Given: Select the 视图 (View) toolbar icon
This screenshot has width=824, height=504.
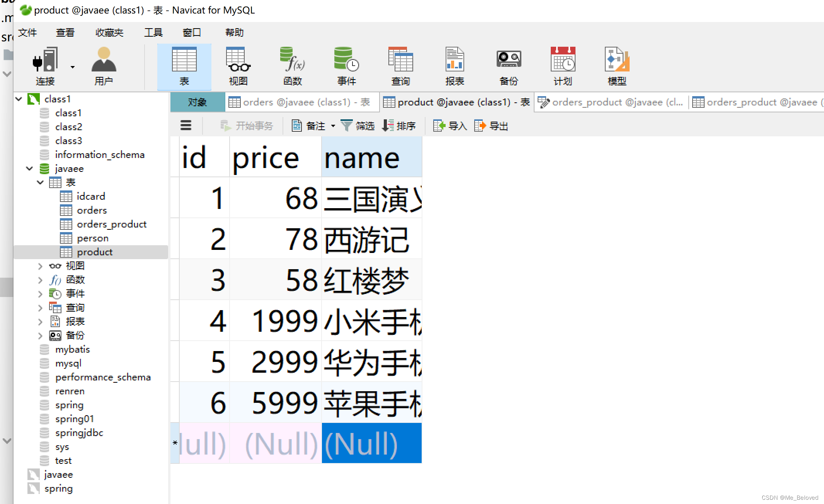Looking at the screenshot, I should coord(237,66).
